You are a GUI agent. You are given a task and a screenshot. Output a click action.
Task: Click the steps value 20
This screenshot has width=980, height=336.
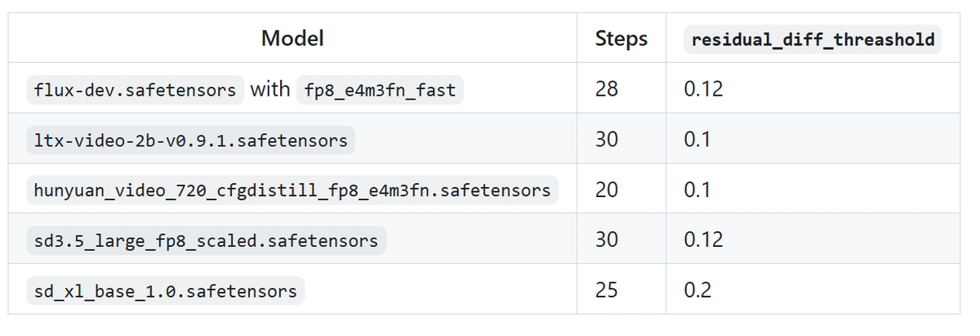point(607,190)
